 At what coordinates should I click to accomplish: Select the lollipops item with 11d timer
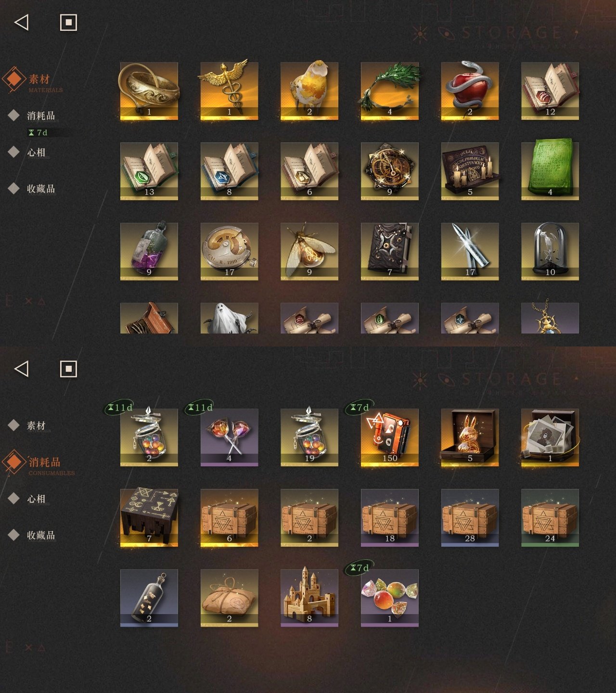tap(229, 437)
